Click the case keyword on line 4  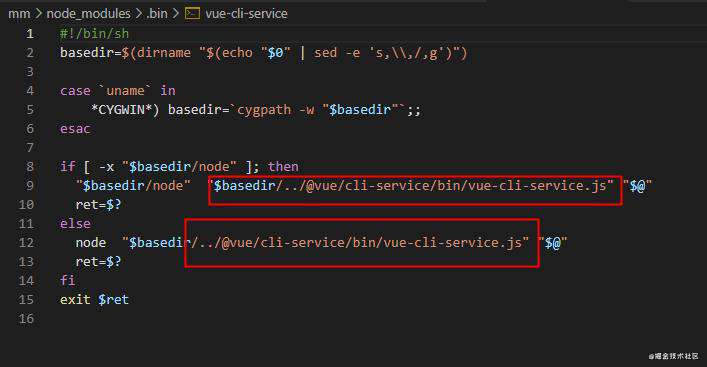[x=75, y=91]
